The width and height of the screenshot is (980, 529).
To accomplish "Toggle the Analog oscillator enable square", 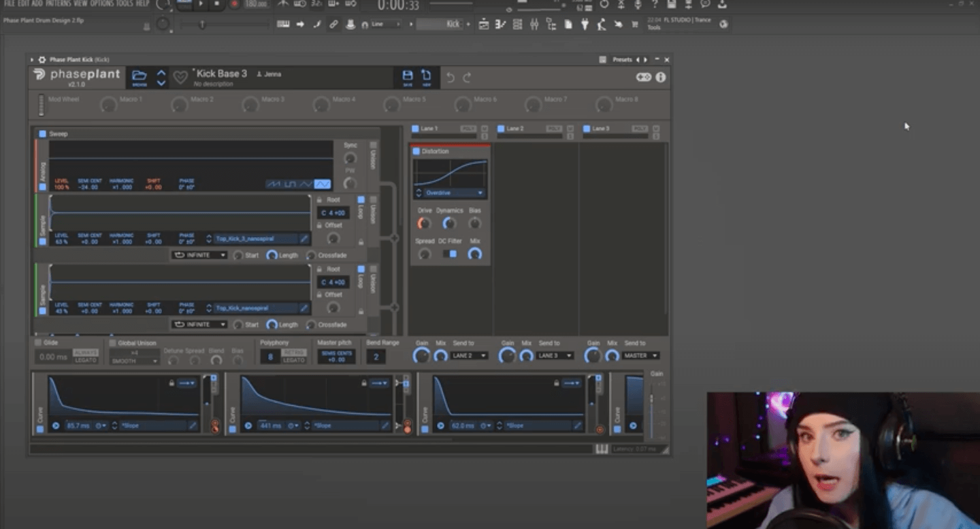I will pos(43,187).
